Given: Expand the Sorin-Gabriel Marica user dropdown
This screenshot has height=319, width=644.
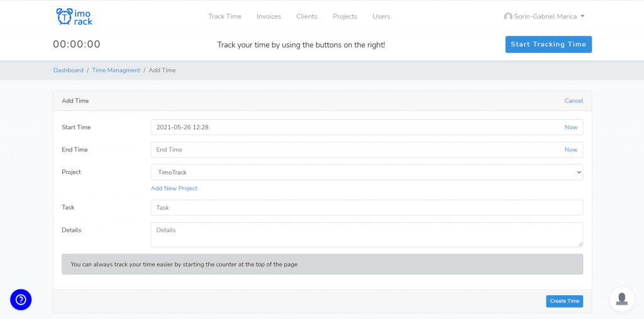Looking at the screenshot, I should (x=544, y=17).
